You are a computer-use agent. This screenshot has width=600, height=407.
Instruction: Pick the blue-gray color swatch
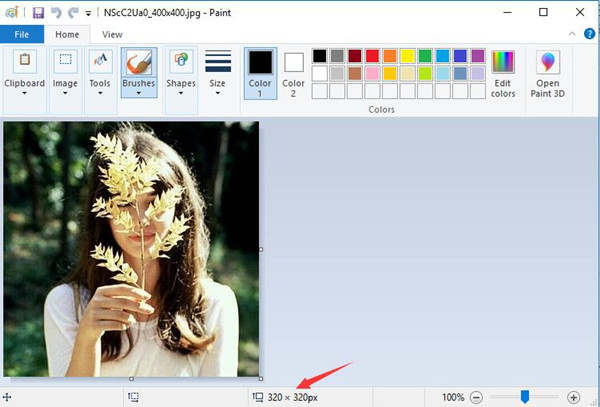click(x=460, y=73)
